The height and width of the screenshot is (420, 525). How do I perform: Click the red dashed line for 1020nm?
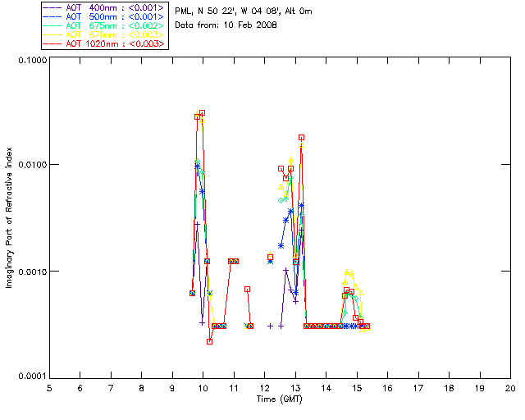tap(52, 43)
